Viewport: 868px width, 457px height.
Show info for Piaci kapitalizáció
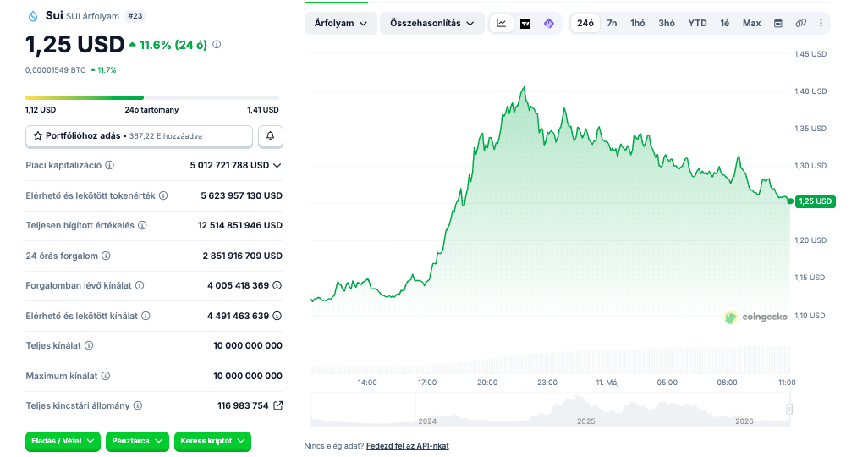pos(110,165)
